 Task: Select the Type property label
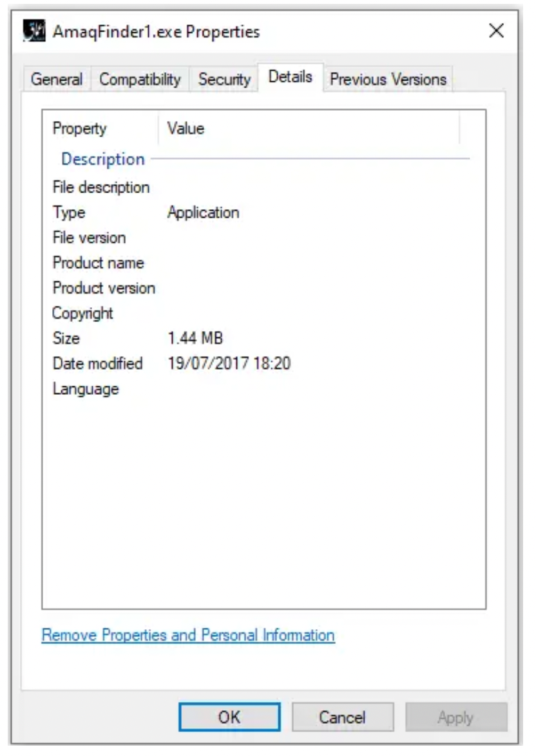tap(69, 212)
